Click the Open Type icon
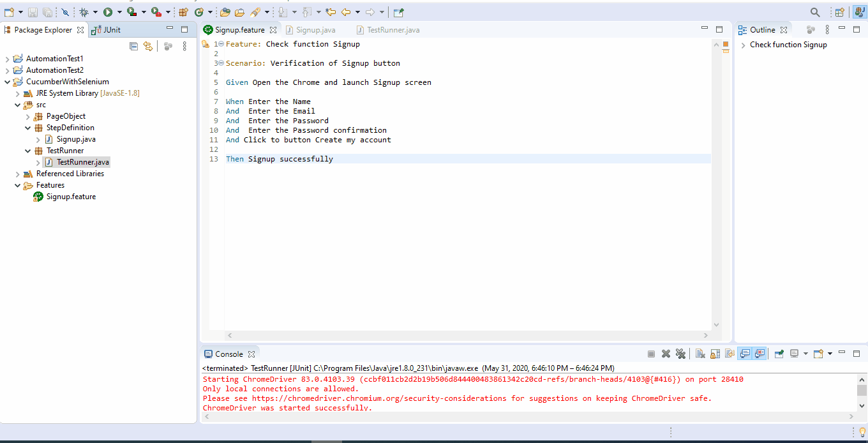This screenshot has width=868, height=443. click(x=225, y=12)
